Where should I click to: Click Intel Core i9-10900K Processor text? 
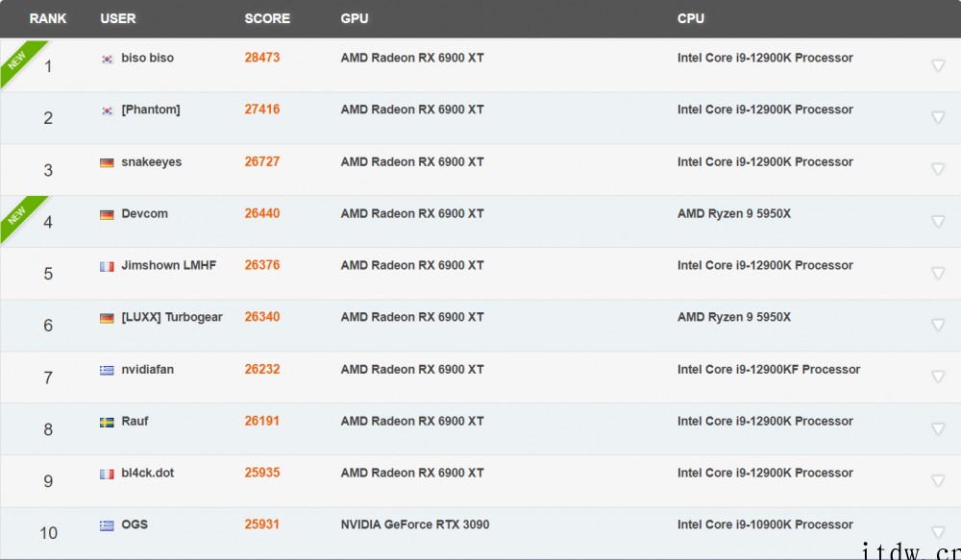tap(765, 524)
